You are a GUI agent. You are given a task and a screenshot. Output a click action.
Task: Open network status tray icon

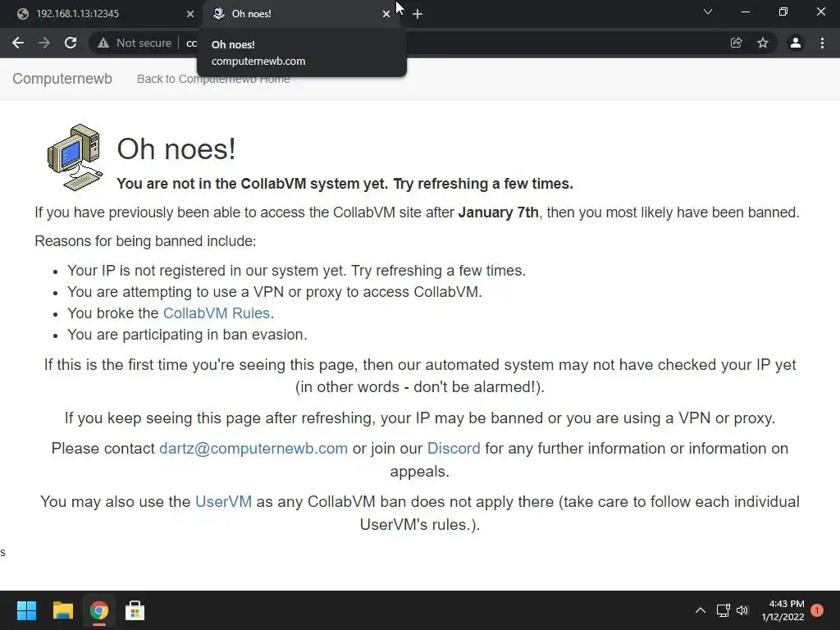(x=724, y=610)
